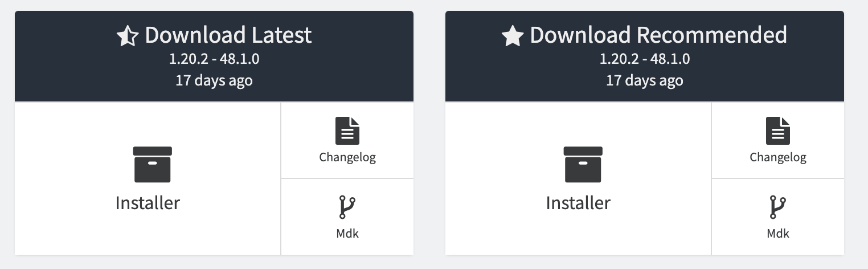Click the Download Latest heading text

pos(228,35)
